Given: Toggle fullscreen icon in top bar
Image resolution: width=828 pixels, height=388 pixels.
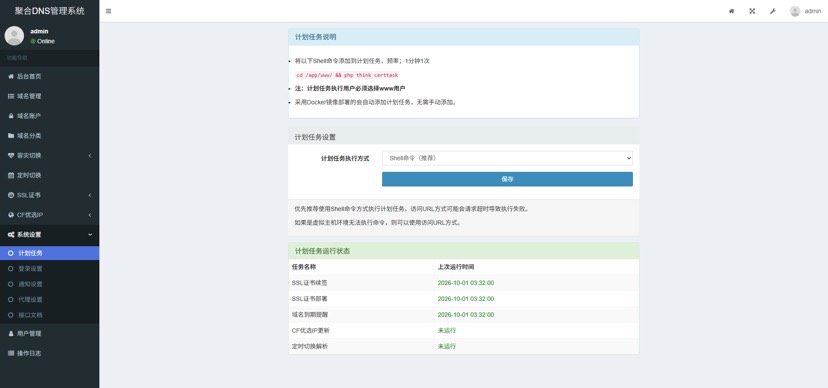Looking at the screenshot, I should [x=752, y=11].
